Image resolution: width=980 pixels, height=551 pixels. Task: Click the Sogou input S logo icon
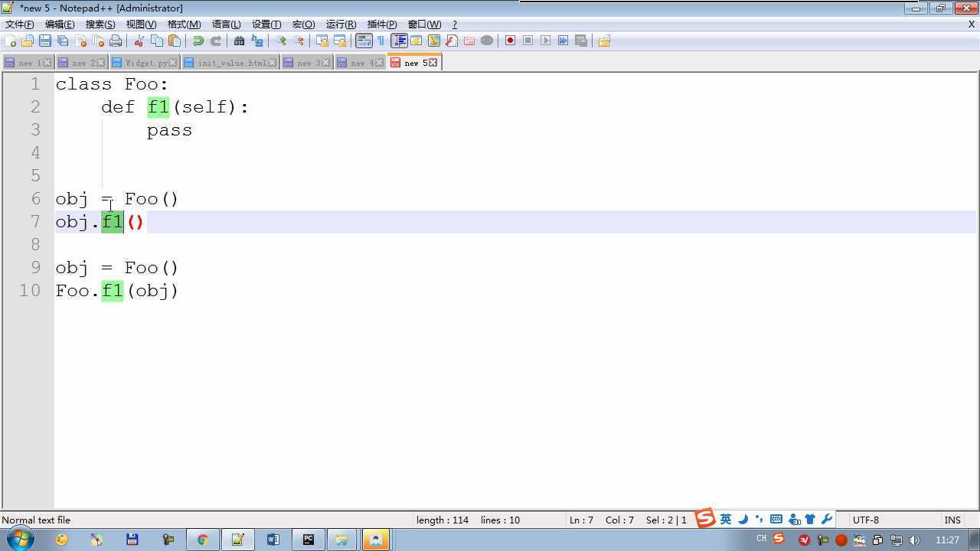(704, 518)
